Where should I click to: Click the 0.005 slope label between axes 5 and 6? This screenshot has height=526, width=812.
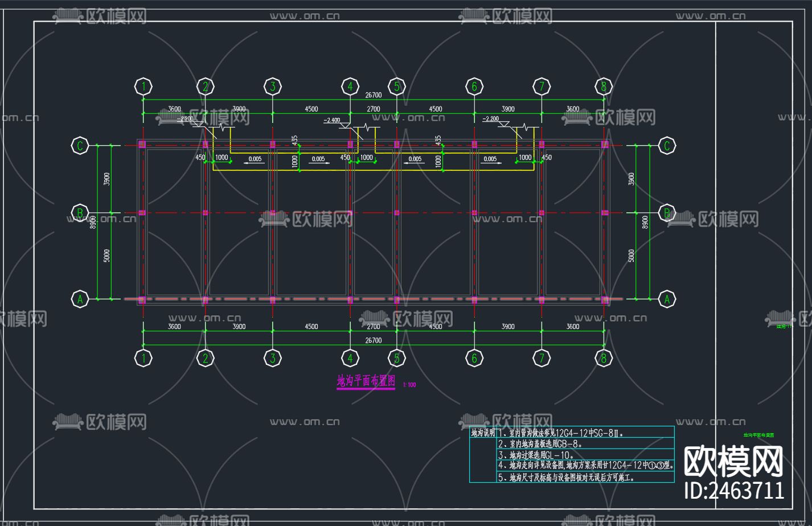coord(415,159)
